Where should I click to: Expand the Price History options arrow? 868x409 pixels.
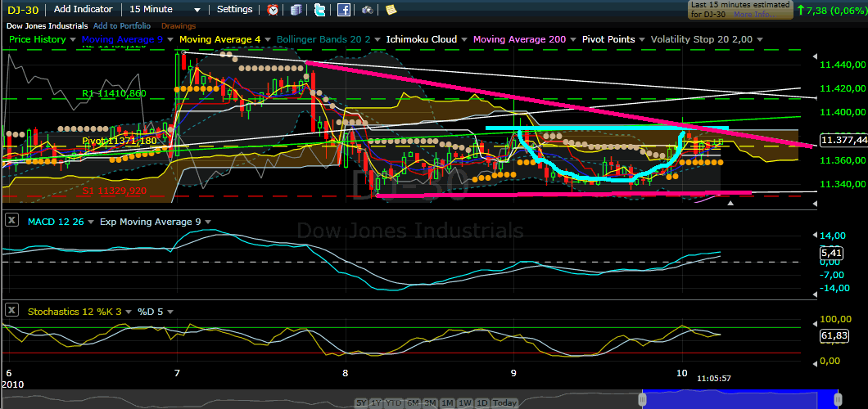tap(70, 39)
